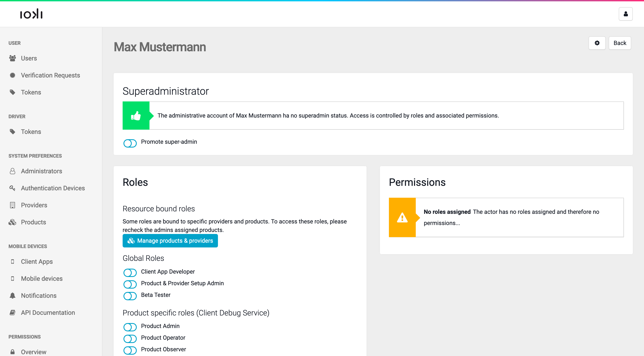
Task: Click the ioki logo
Action: (31, 14)
